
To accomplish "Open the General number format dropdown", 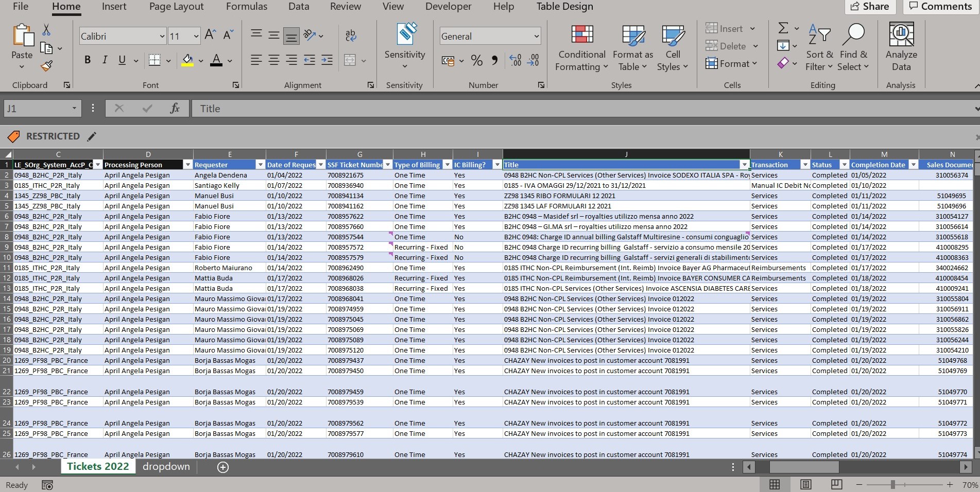I will [536, 37].
